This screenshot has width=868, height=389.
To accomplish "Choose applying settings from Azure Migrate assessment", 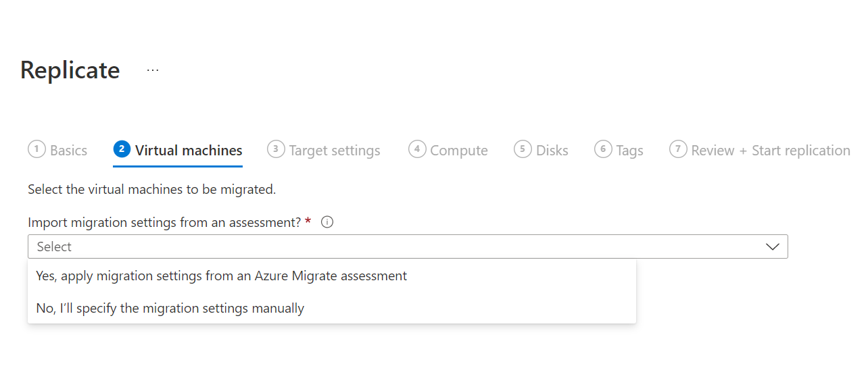I will click(x=221, y=276).
